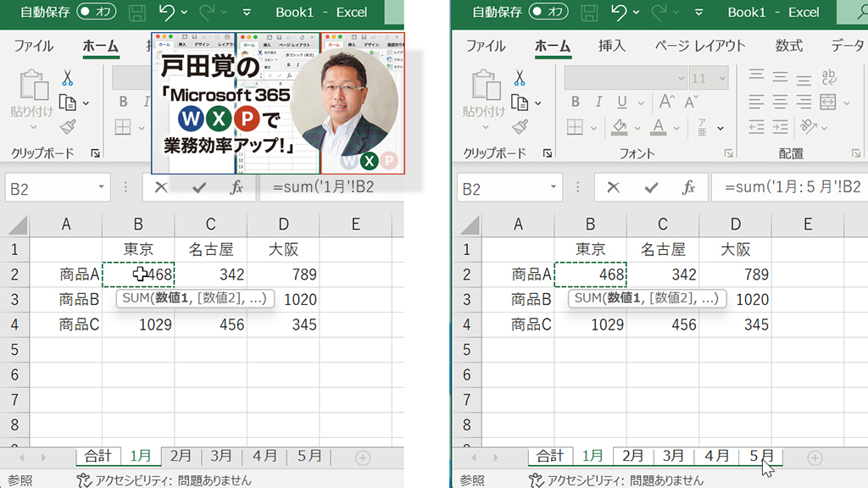Click Merge and Center icon in right window
Screen dimensions: 868x488
(828, 102)
